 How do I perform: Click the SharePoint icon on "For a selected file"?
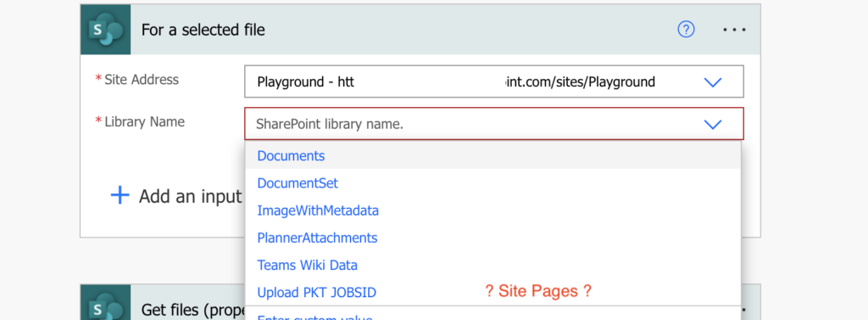[x=106, y=30]
